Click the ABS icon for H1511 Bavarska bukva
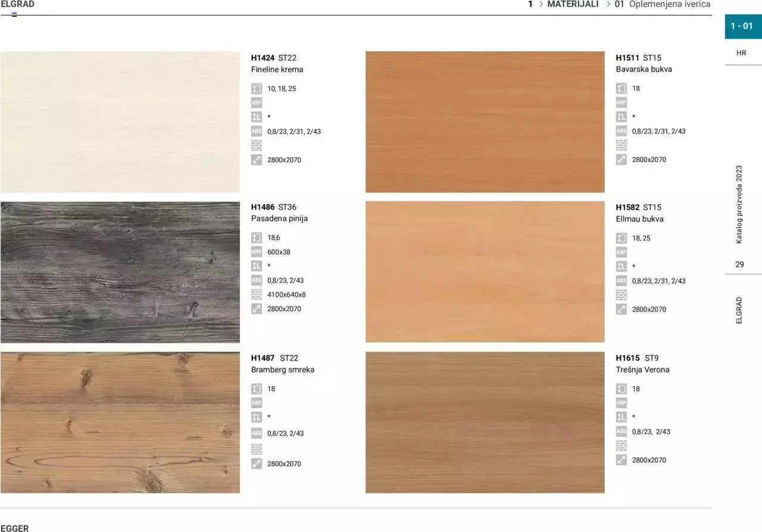This screenshot has width=762, height=532. [621, 131]
